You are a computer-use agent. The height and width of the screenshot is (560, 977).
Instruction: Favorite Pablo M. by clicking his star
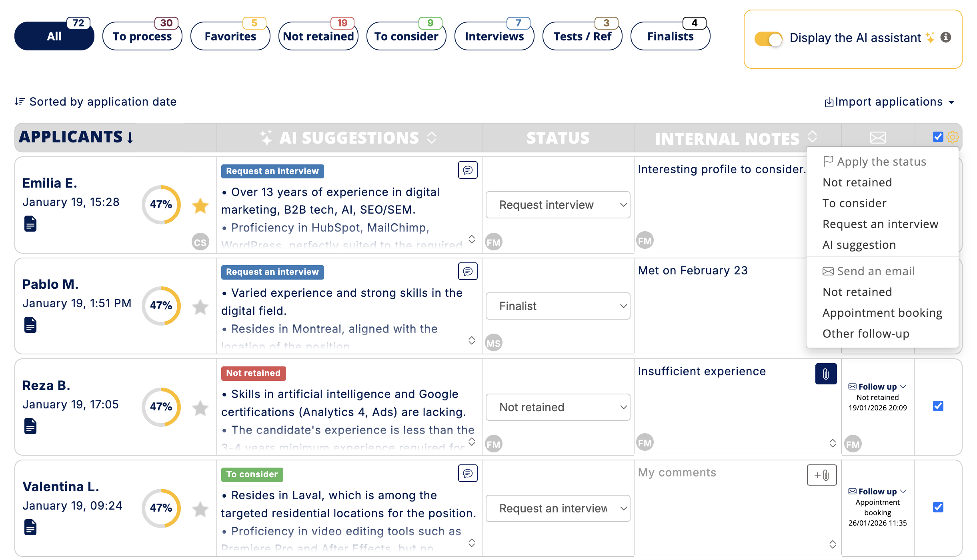pos(200,306)
